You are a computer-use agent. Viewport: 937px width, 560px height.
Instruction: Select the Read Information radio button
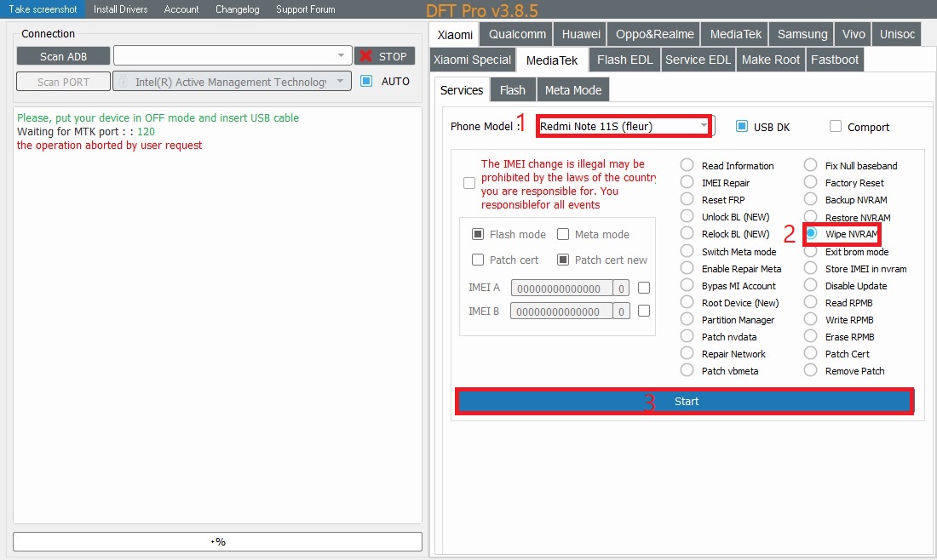pos(687,165)
